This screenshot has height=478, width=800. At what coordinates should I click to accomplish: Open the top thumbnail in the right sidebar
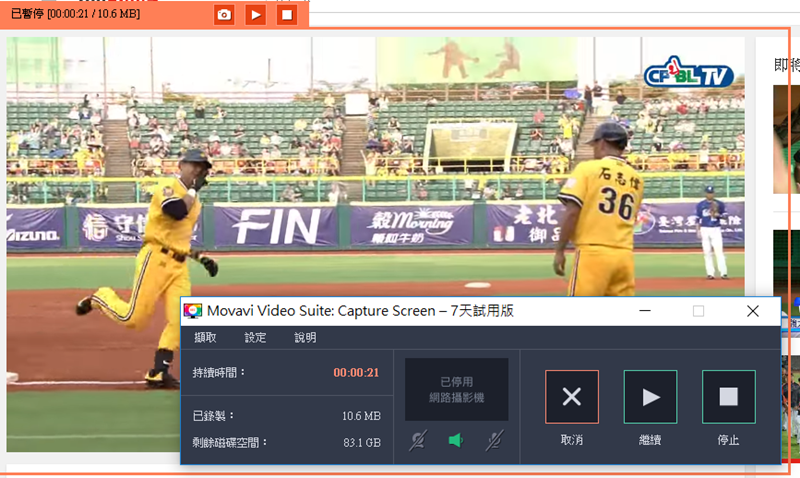pos(786,139)
